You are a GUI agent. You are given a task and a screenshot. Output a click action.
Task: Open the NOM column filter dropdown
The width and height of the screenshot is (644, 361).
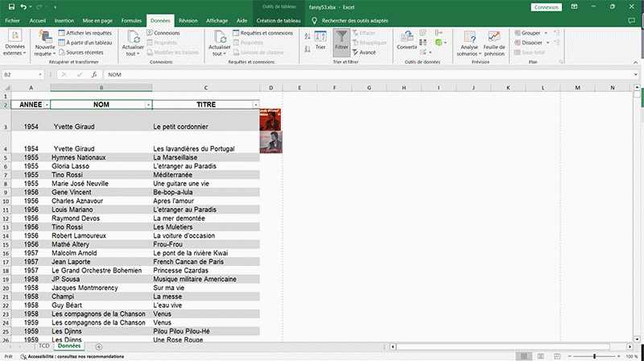pyautogui.click(x=148, y=105)
